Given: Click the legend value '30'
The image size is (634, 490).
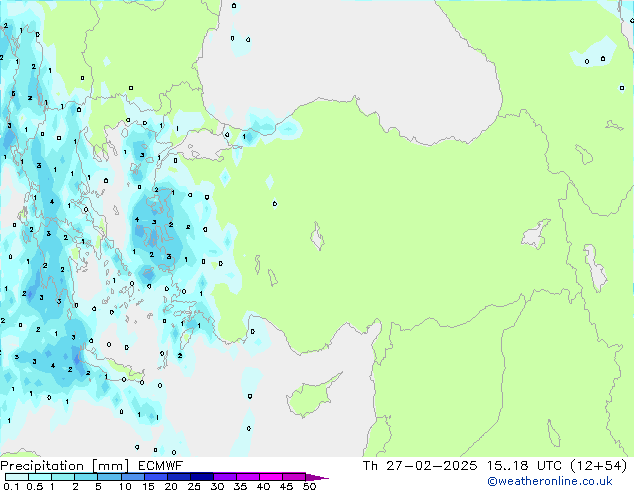Looking at the screenshot, I should click(217, 486).
